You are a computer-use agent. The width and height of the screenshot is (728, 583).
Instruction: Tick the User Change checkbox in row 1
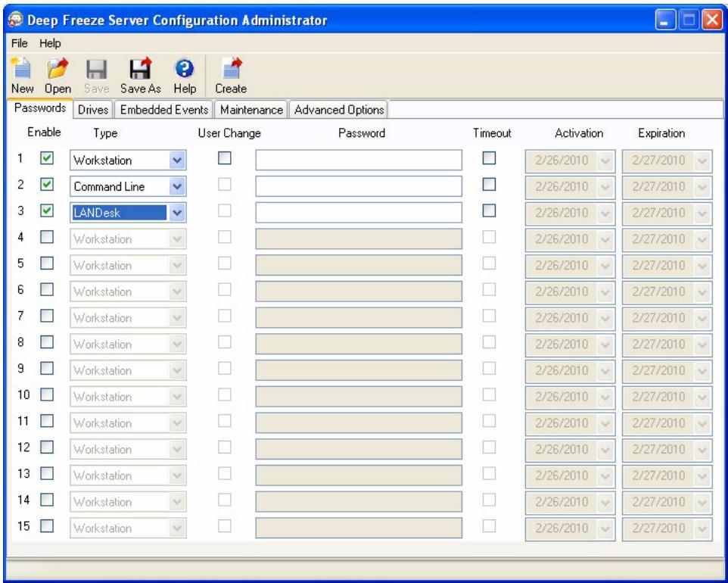click(225, 158)
